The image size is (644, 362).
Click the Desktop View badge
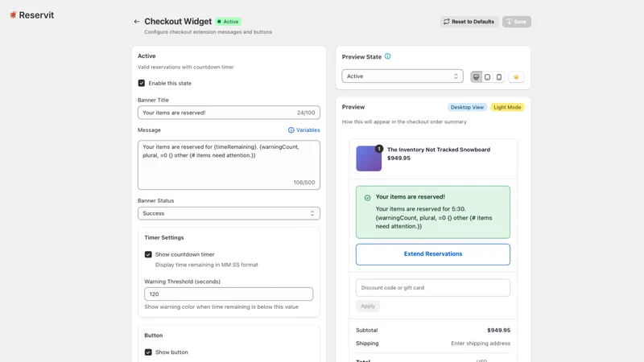point(467,107)
